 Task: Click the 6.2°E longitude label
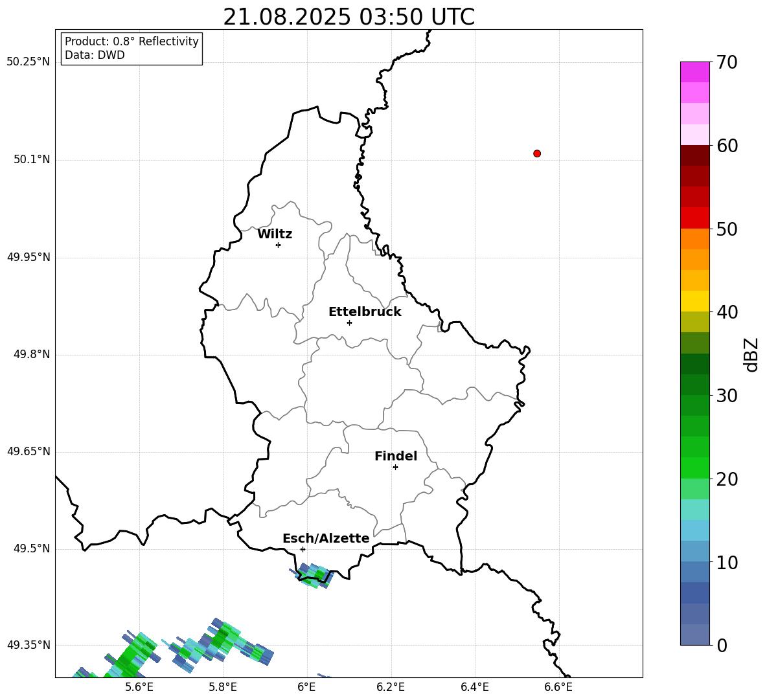pos(391,688)
